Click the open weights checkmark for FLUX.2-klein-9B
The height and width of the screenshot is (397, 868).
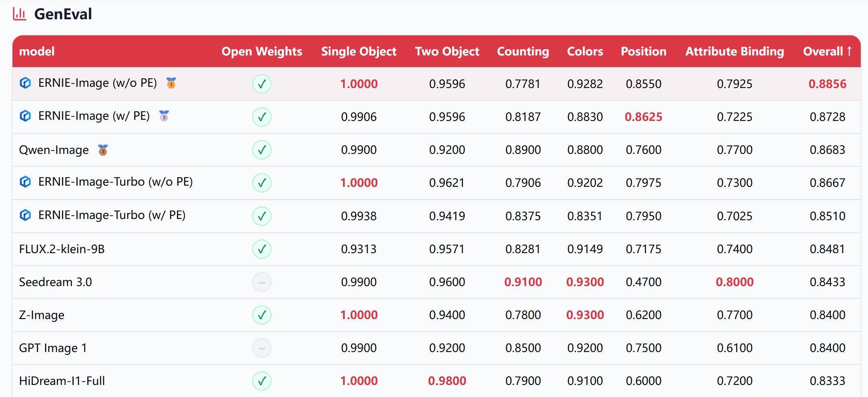pos(261,249)
